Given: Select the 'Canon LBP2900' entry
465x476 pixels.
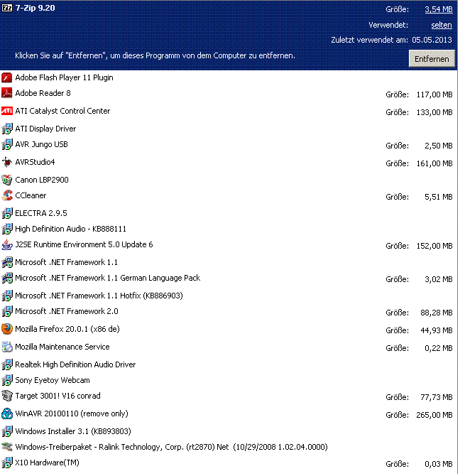Looking at the screenshot, I should [42, 180].
